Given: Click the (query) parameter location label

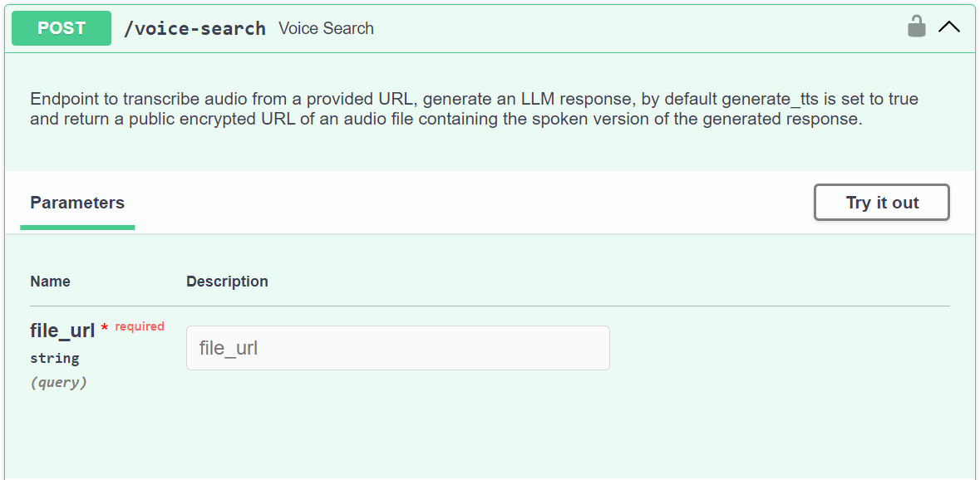Looking at the screenshot, I should (58, 382).
